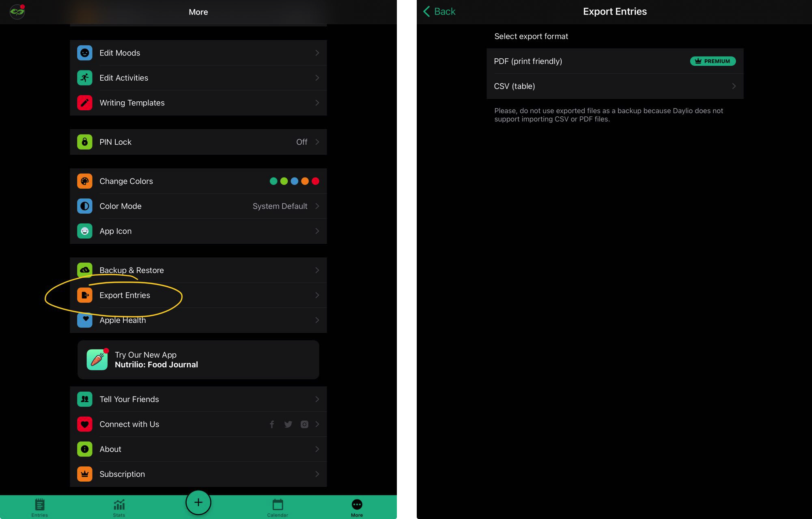Select PDF print friendly export format

point(614,61)
